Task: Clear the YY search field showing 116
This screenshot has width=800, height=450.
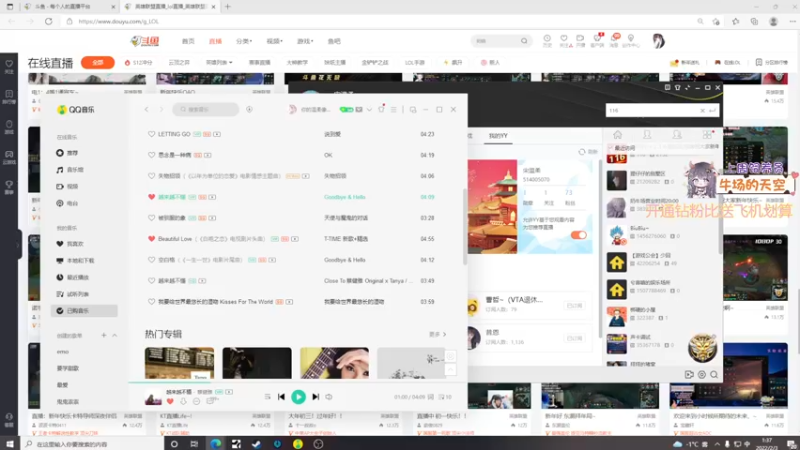Action: click(703, 111)
